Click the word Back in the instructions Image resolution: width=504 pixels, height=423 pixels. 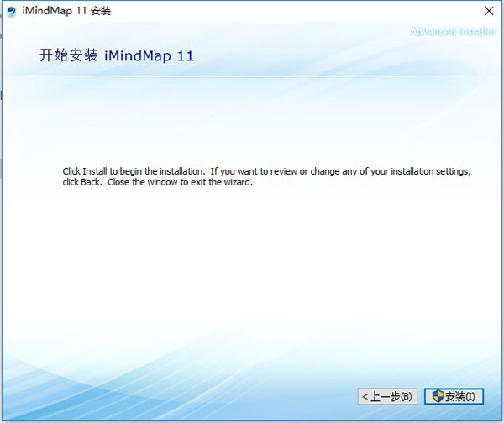pyautogui.click(x=91, y=182)
